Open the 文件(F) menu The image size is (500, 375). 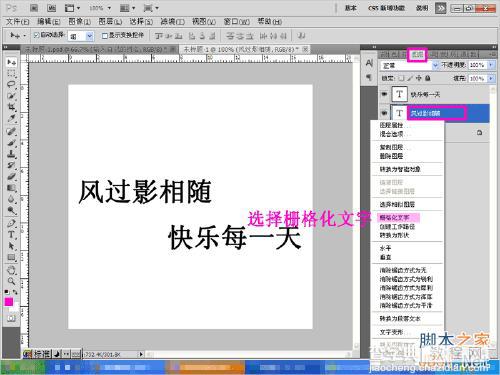point(17,22)
